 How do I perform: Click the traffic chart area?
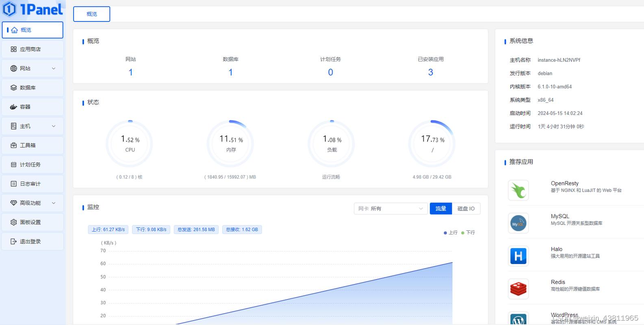pos(280,286)
